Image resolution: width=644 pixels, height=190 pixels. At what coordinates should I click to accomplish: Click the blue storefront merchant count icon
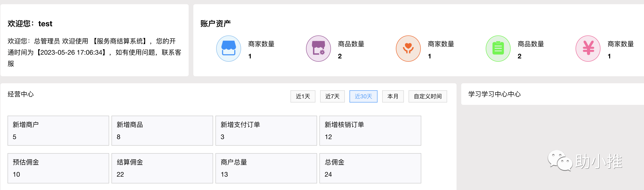[228, 48]
